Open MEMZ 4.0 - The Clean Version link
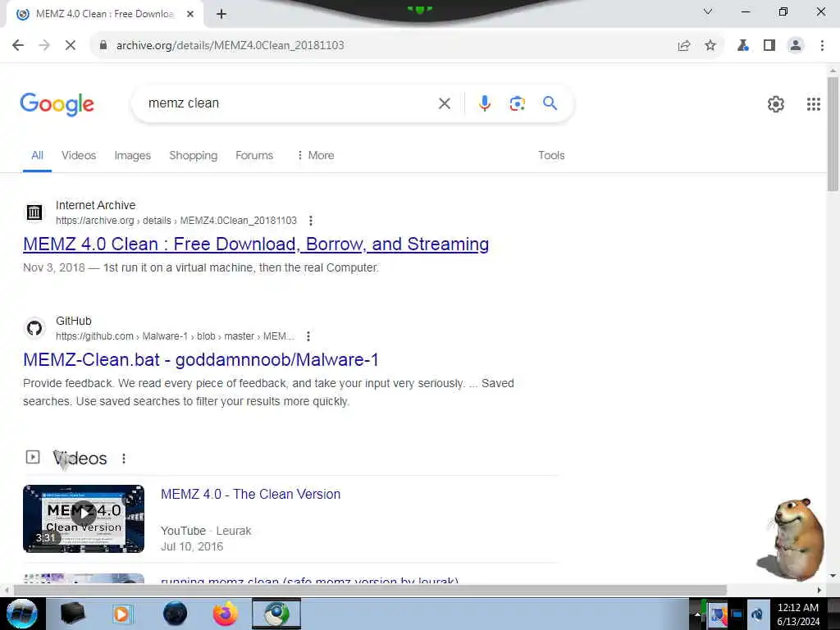 250,494
